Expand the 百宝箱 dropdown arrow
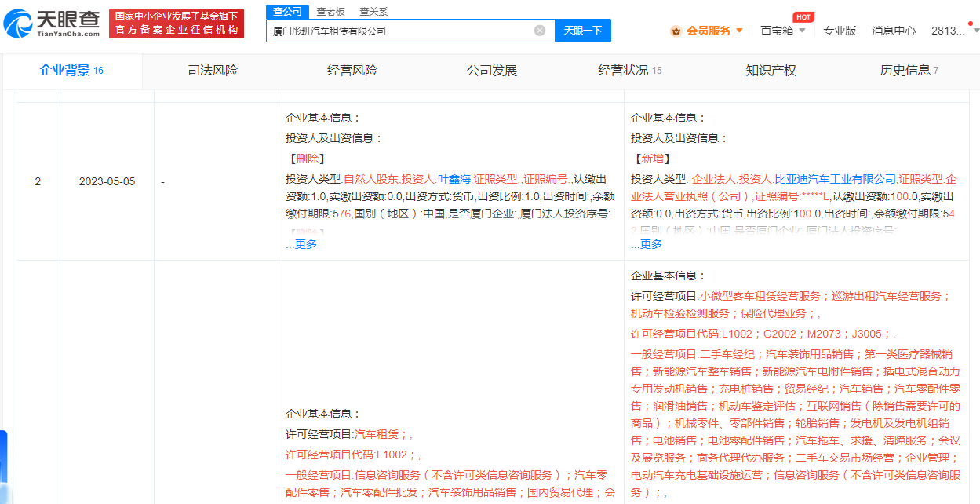The width and height of the screenshot is (980, 504). tap(803, 31)
